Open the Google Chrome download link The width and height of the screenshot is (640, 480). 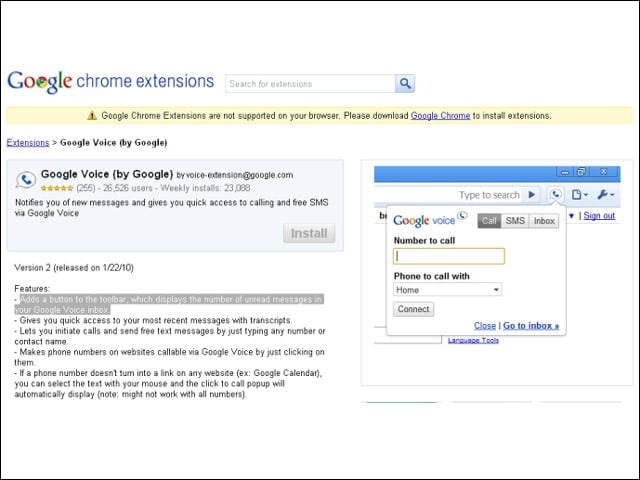coord(440,116)
